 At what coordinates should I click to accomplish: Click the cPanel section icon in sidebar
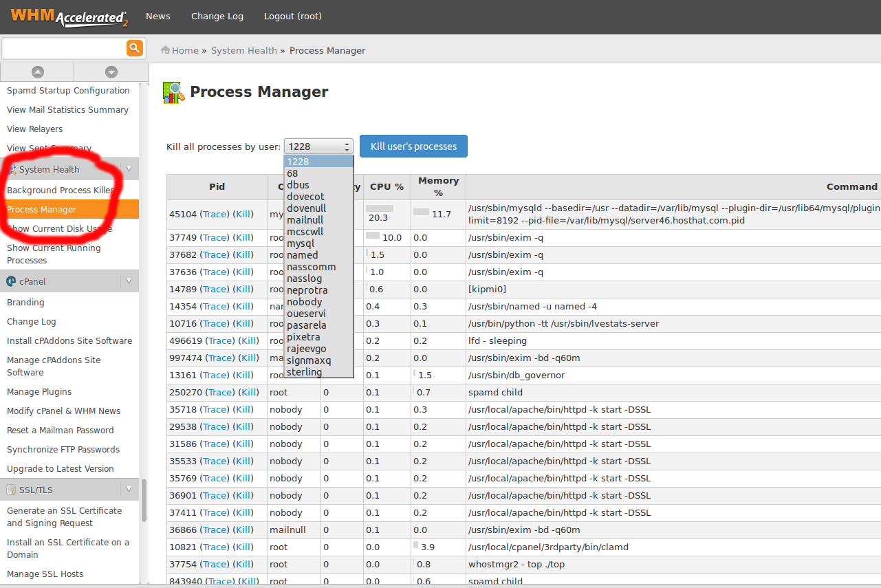10,281
